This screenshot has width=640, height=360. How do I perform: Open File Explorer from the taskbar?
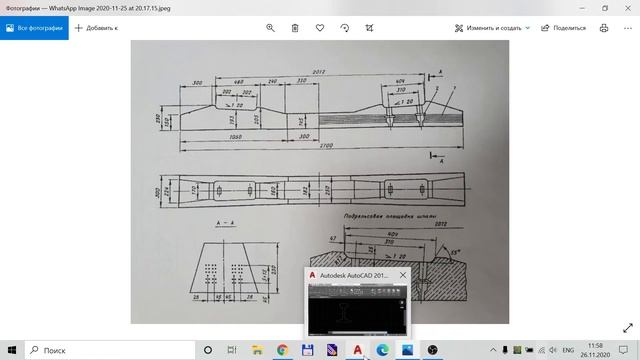[257, 350]
